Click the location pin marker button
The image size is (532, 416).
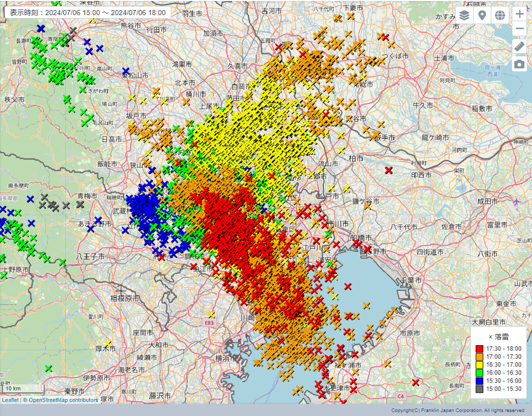click(x=482, y=15)
